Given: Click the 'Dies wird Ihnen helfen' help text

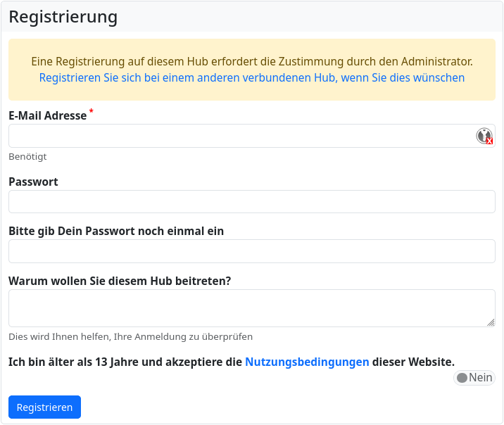Looking at the screenshot, I should coord(130,336).
